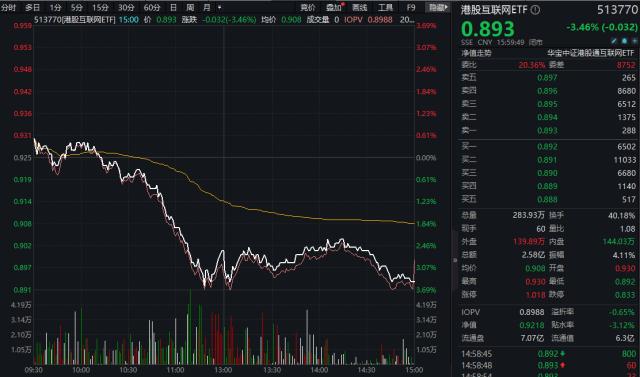The height and width of the screenshot is (377, 640).
Task: Collapse side panel using the divider handle
Action: (455, 260)
